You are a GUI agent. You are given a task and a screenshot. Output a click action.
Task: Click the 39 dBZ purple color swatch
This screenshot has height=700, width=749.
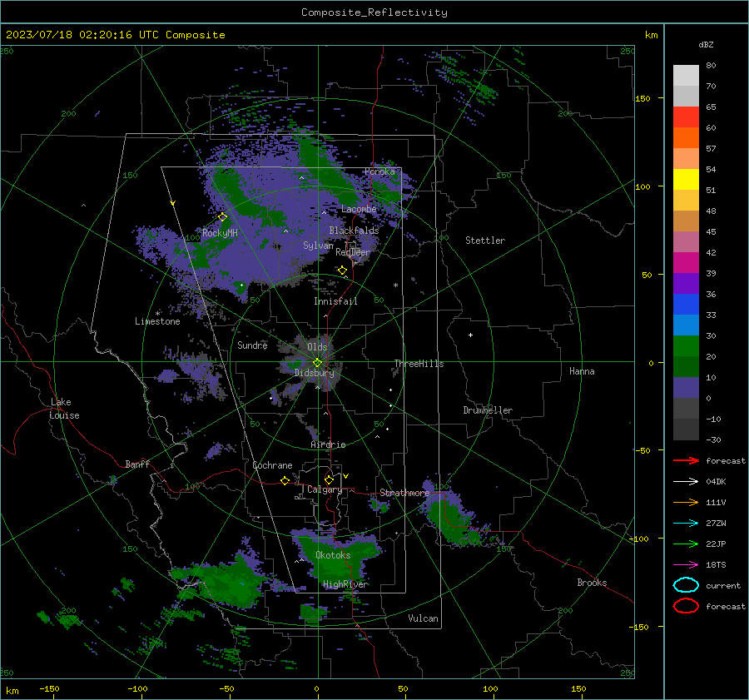pos(686,283)
